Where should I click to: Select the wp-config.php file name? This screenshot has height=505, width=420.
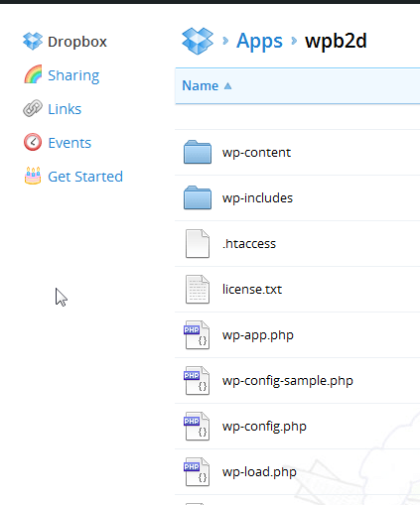coord(264,427)
